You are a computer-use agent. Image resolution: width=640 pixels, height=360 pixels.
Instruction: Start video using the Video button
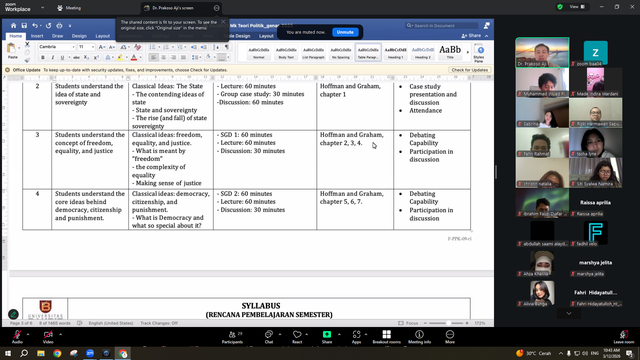pos(48,336)
